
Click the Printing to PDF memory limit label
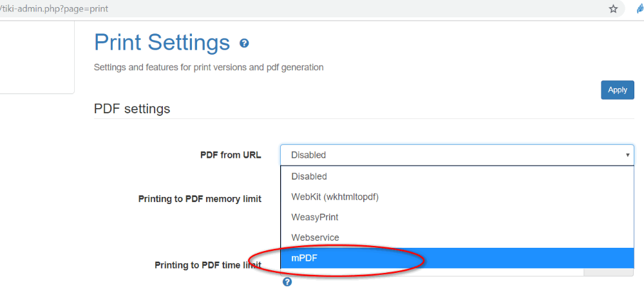click(x=200, y=199)
